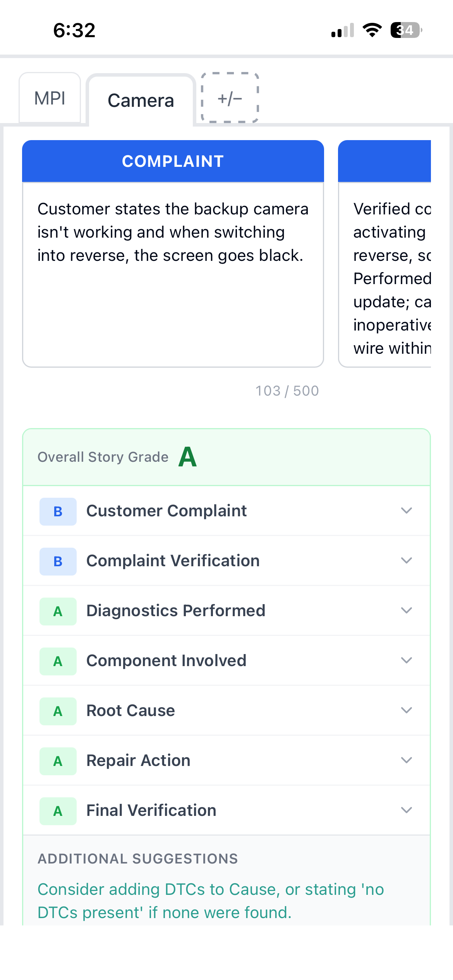Expand the Complaint Verification section
The image size is (453, 980).
click(406, 560)
